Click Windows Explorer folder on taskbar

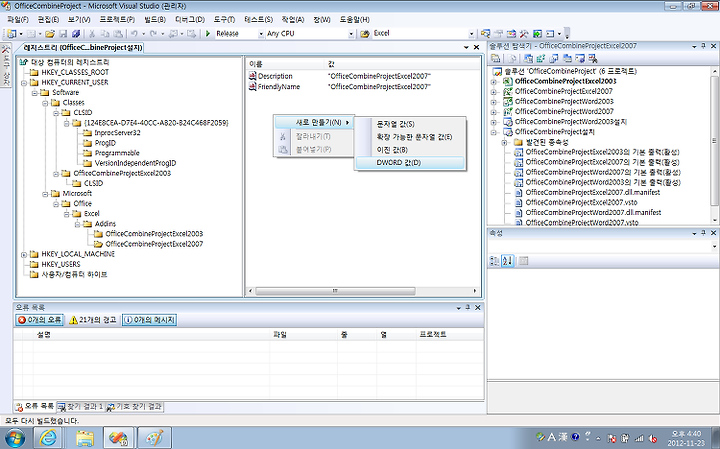pos(84,438)
